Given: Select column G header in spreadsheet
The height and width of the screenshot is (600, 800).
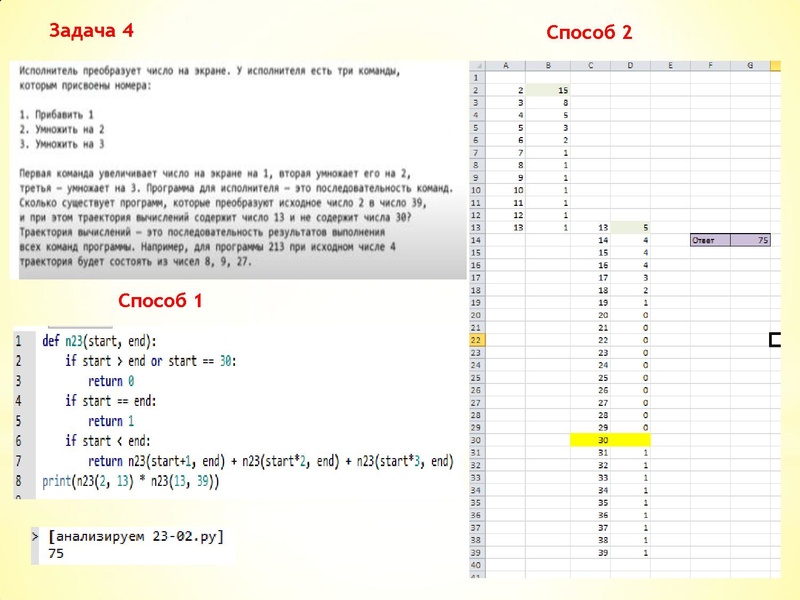Looking at the screenshot, I should point(749,66).
